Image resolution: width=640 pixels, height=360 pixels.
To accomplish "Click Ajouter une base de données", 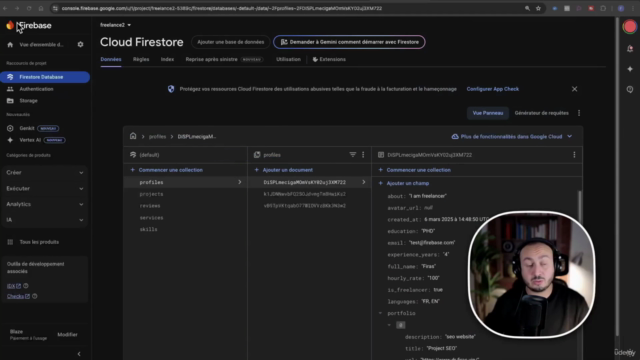I will click(x=230, y=42).
